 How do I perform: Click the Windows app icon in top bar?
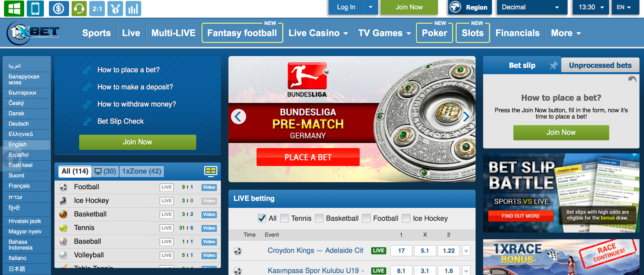[14, 8]
